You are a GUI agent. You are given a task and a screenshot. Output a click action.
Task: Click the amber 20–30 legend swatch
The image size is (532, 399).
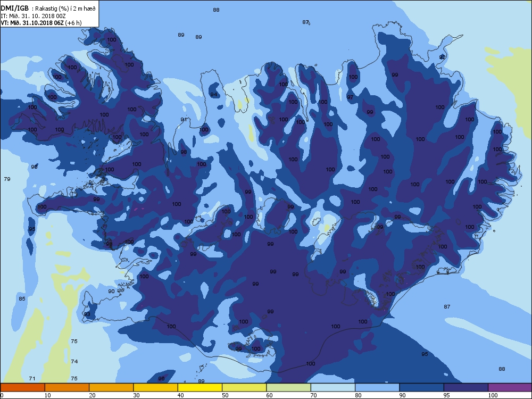(x=111, y=387)
